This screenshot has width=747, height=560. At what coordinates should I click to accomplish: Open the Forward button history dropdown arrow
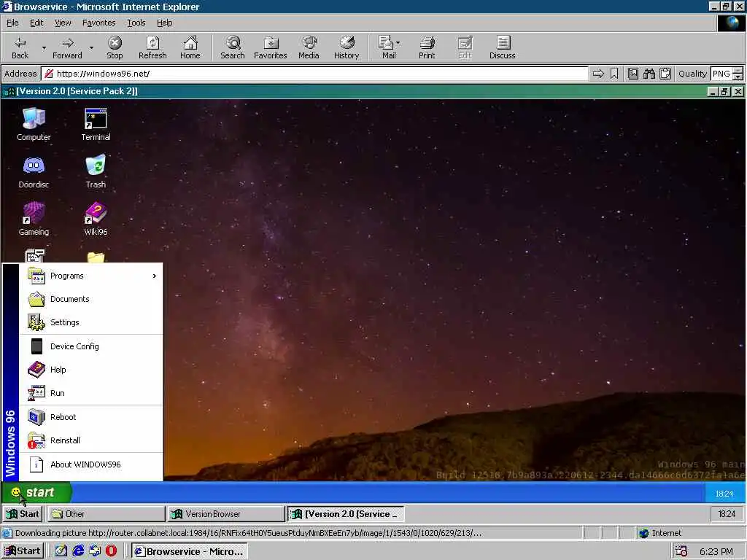91,47
